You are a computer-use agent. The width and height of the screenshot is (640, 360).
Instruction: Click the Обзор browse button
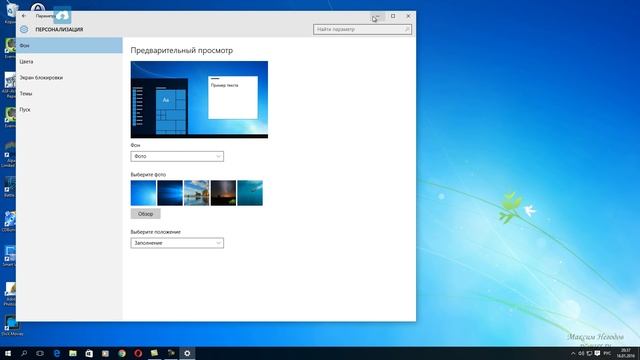[145, 214]
